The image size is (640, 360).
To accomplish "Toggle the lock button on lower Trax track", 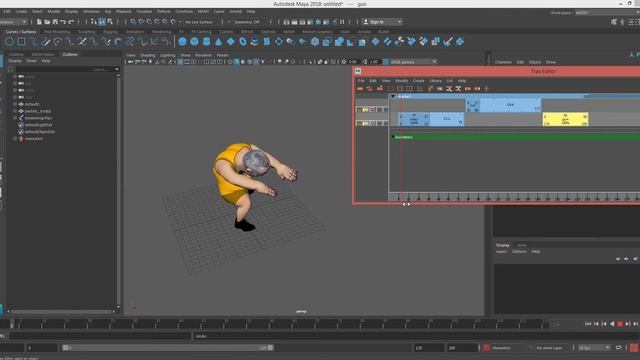I will pos(359,123).
